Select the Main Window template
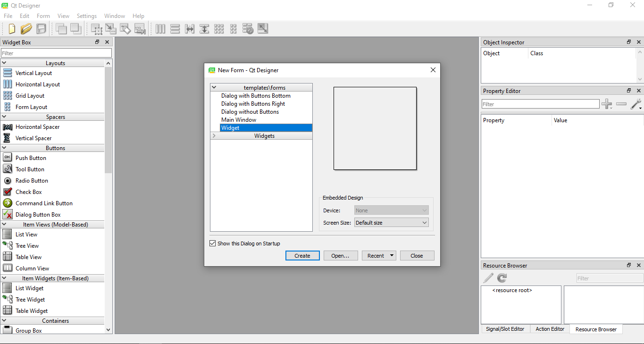Image resolution: width=644 pixels, height=344 pixels. tap(239, 120)
